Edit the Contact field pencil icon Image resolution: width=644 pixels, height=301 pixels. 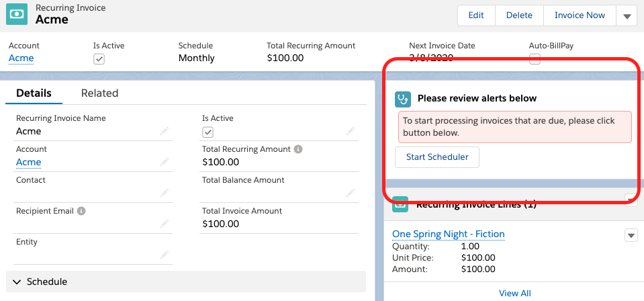165,193
